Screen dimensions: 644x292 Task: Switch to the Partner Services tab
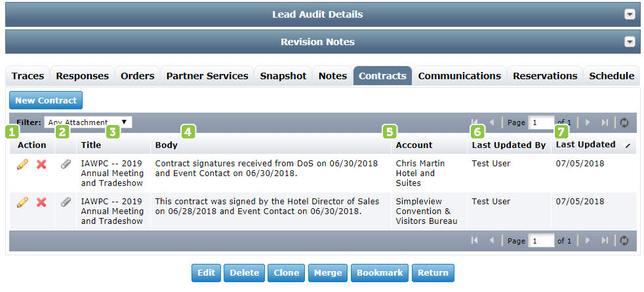coord(207,76)
